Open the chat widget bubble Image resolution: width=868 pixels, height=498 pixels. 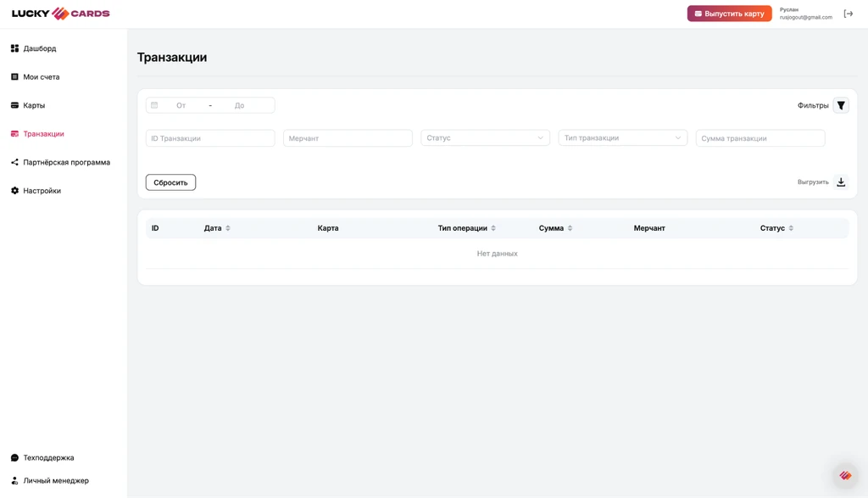pos(845,475)
